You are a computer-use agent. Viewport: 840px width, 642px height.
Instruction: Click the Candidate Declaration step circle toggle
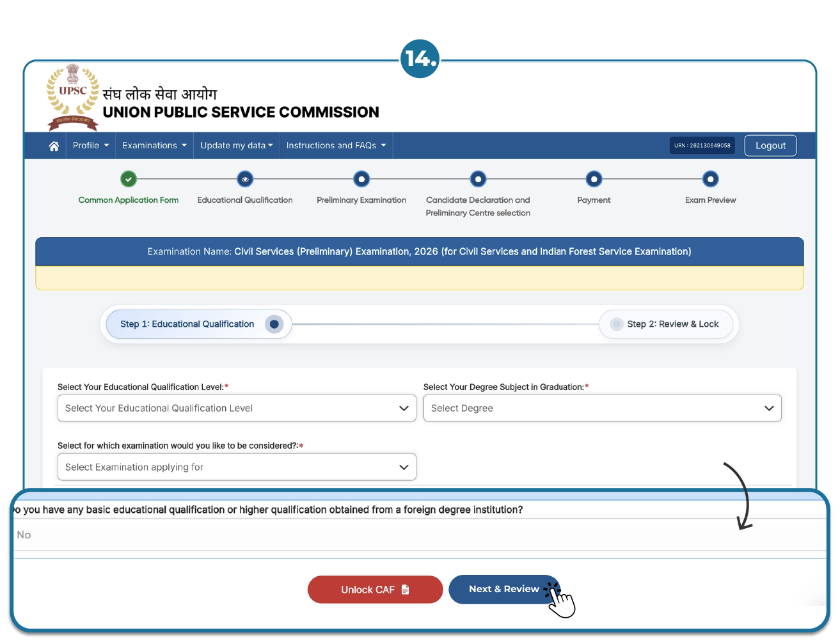tap(478, 179)
